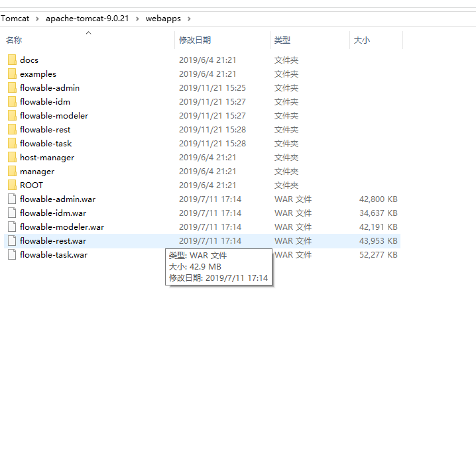Click the webapps breadcrumb segment

[163, 19]
